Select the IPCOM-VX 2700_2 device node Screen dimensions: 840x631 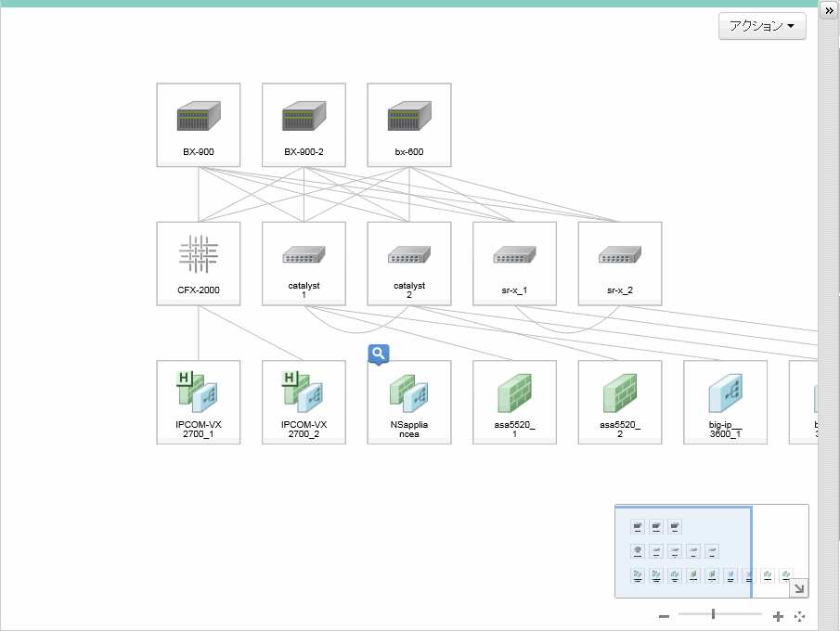(x=304, y=403)
